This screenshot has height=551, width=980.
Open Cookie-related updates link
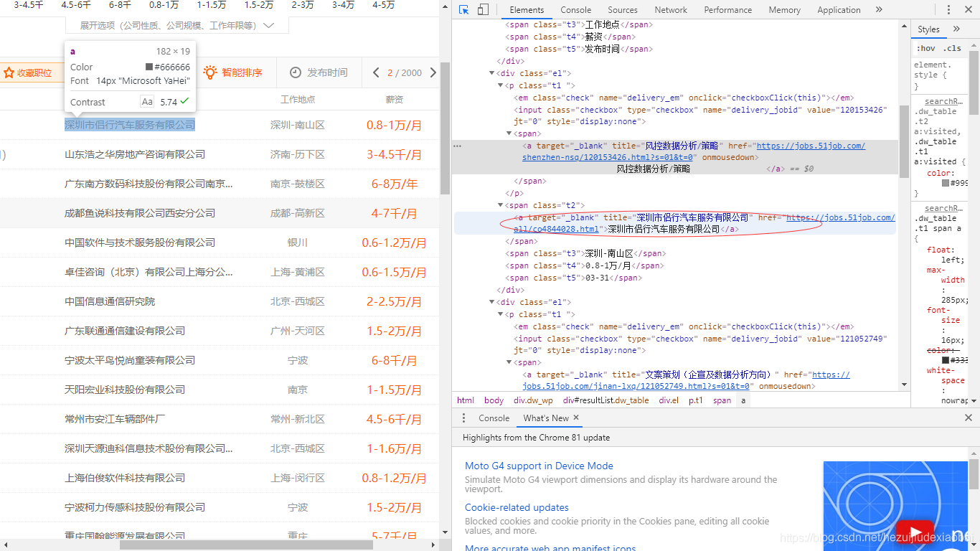point(517,507)
